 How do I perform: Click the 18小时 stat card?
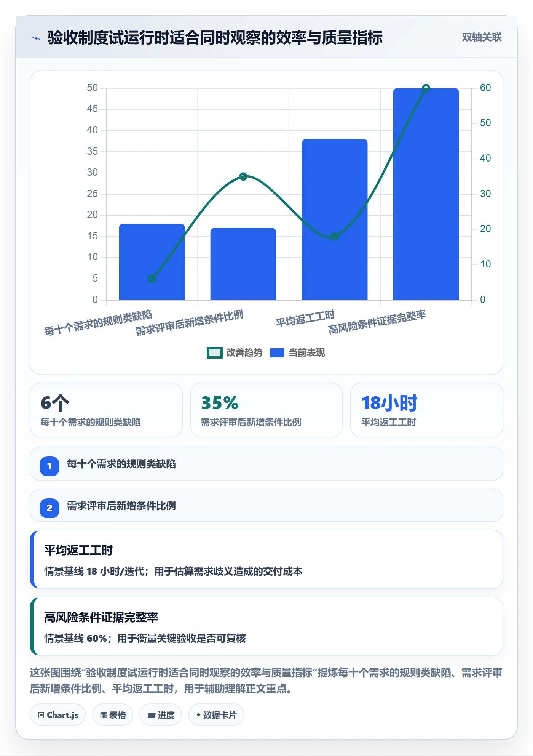pyautogui.click(x=427, y=410)
